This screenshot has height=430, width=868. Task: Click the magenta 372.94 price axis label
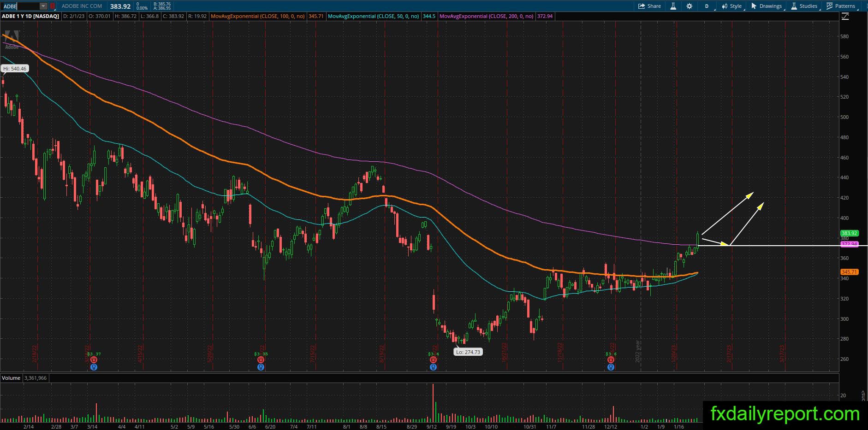pos(849,244)
